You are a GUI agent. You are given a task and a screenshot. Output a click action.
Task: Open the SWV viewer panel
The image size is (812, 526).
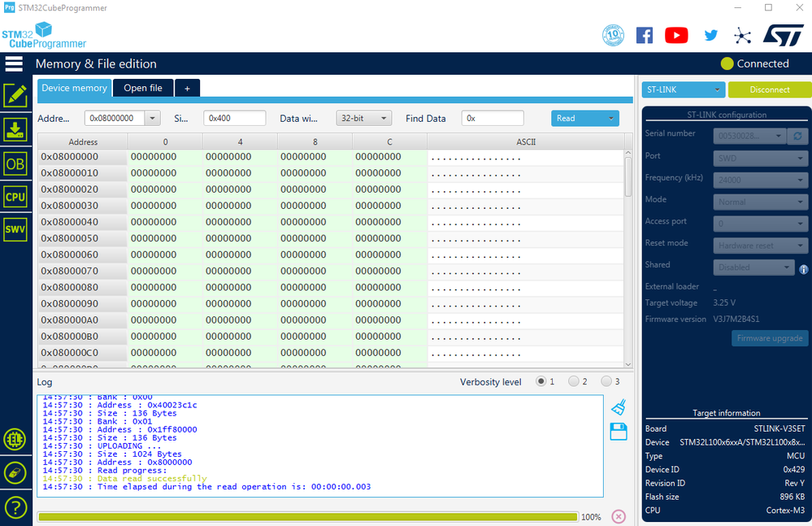[15, 229]
